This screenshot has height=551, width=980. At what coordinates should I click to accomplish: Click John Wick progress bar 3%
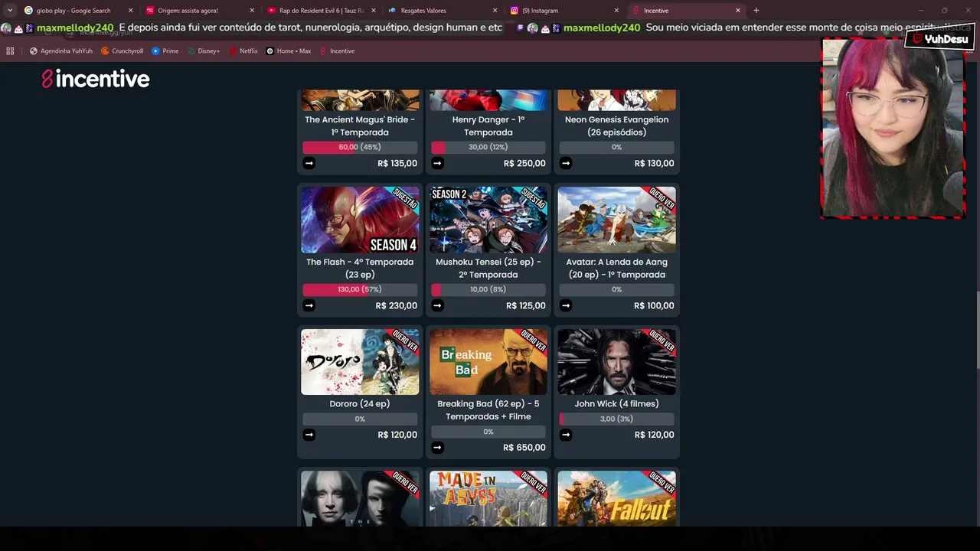click(617, 419)
